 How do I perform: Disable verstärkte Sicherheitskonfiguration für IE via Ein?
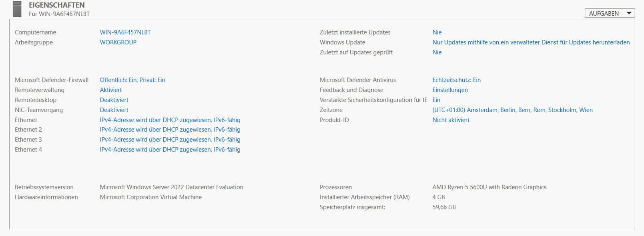click(436, 100)
